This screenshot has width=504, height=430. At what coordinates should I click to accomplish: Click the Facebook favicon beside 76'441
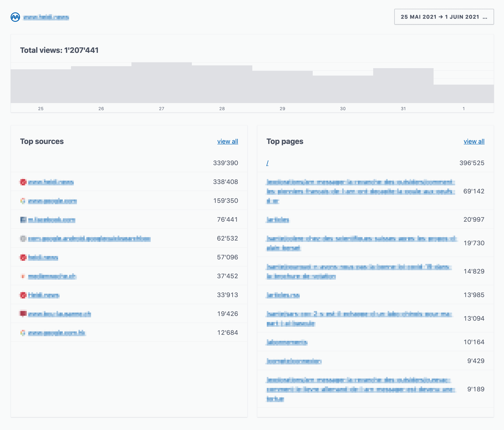(23, 220)
